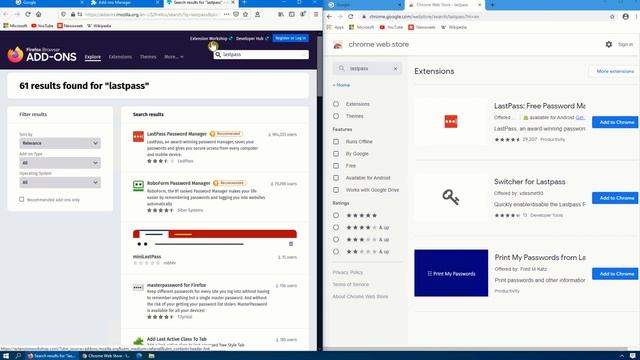Reload the Firefox page
Viewport: 640px width, 360px height.
pos(28,14)
